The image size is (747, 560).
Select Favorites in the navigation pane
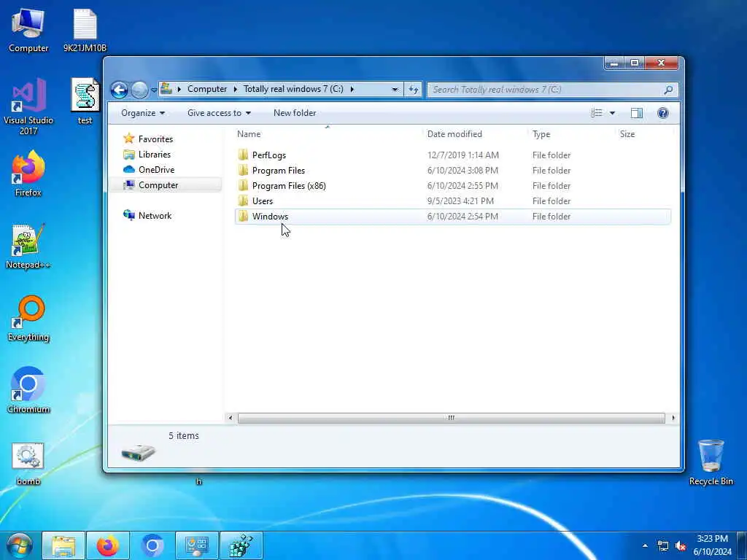coord(155,139)
